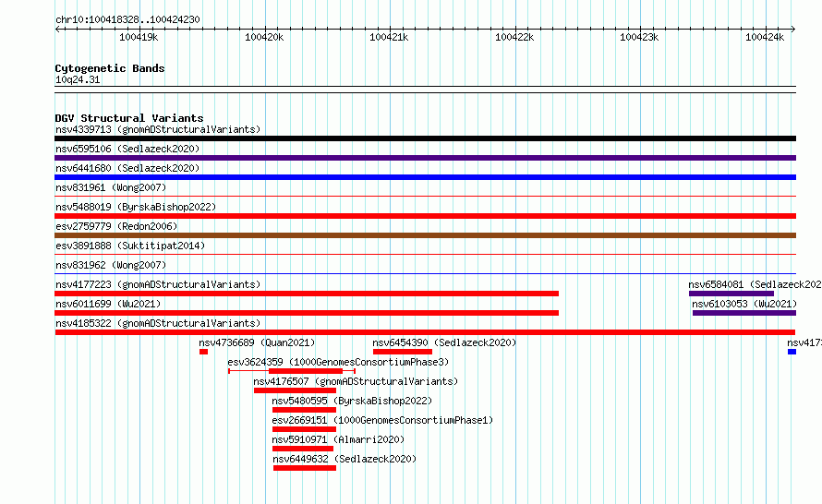822x504 pixels.
Task: Click the ruler's left arrow end
Action: click(57, 29)
